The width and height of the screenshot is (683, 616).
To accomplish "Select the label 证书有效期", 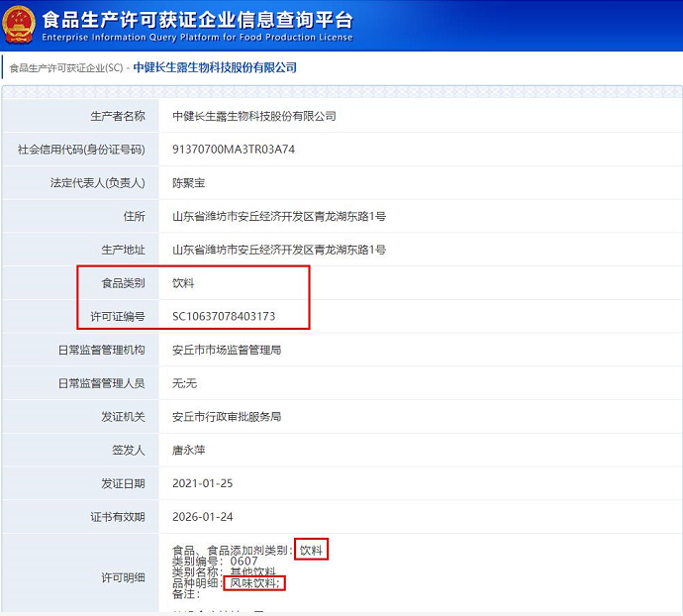I will pos(118,517).
